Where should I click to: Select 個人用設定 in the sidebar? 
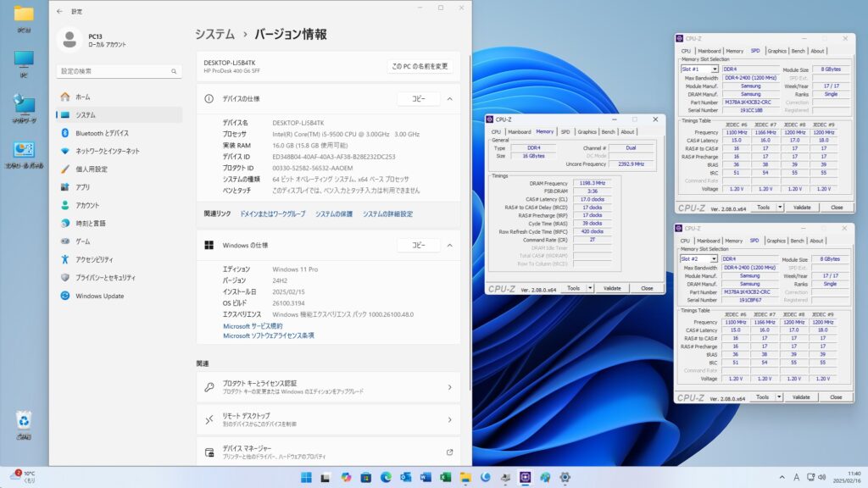point(91,169)
